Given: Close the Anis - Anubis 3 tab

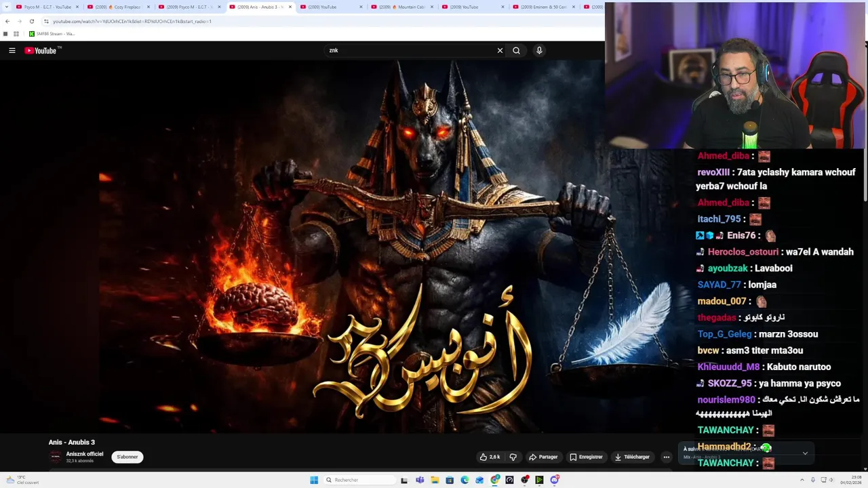Looking at the screenshot, I should [290, 7].
